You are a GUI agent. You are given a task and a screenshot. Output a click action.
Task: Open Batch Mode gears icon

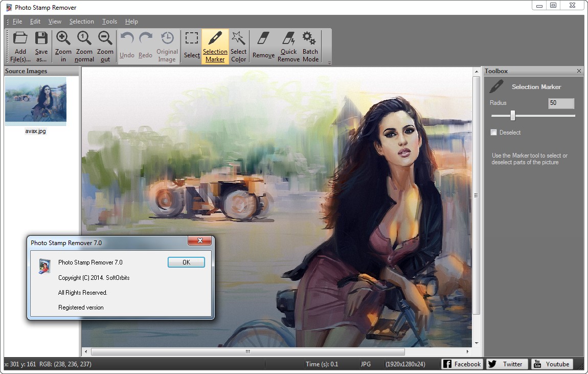tap(310, 38)
